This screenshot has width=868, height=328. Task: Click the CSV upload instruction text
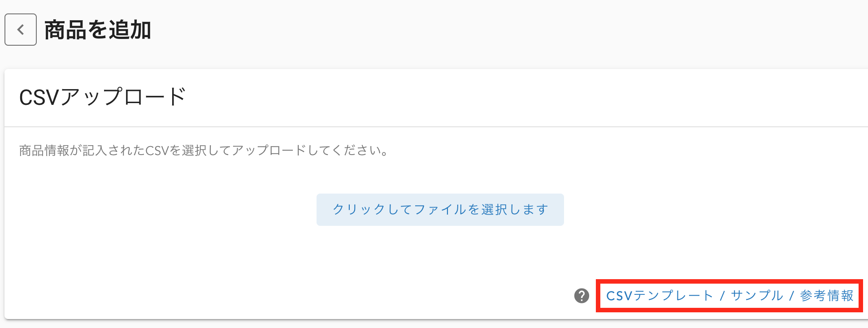pyautogui.click(x=204, y=151)
